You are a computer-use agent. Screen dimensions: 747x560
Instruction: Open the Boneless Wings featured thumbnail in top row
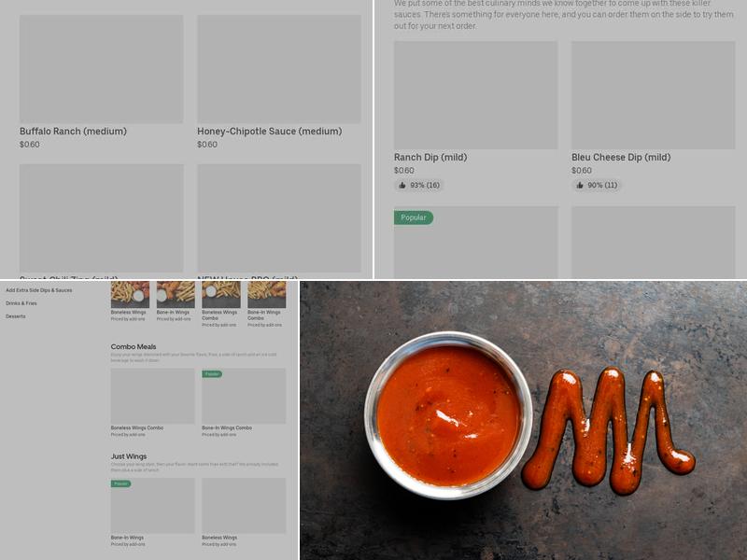point(130,295)
